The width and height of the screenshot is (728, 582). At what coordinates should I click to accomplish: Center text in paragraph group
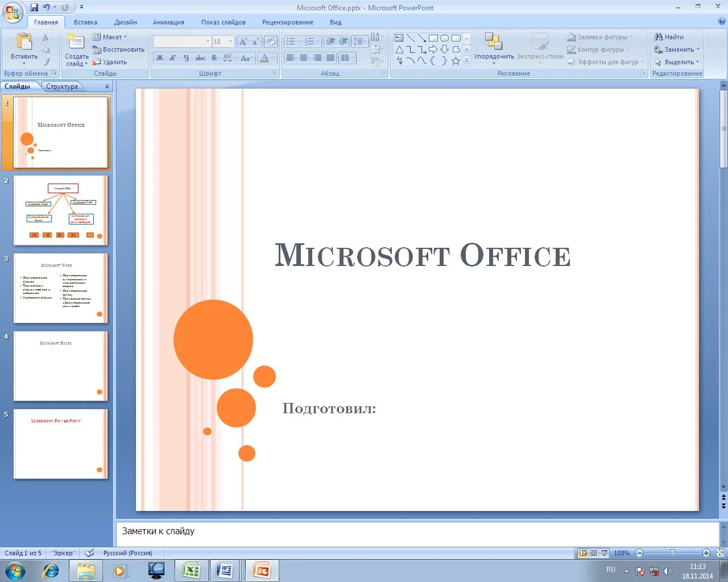pyautogui.click(x=304, y=58)
